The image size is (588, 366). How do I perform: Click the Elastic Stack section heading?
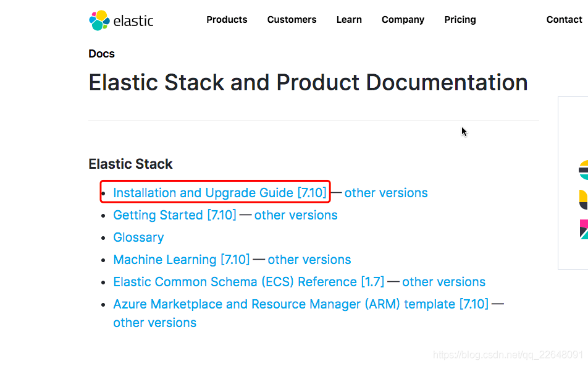[x=130, y=164]
